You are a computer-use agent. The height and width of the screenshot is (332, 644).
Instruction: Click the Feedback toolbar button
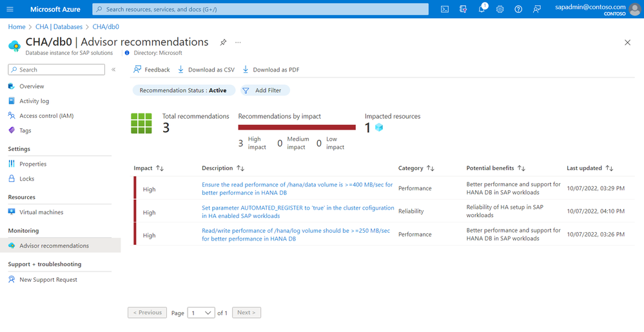point(151,70)
